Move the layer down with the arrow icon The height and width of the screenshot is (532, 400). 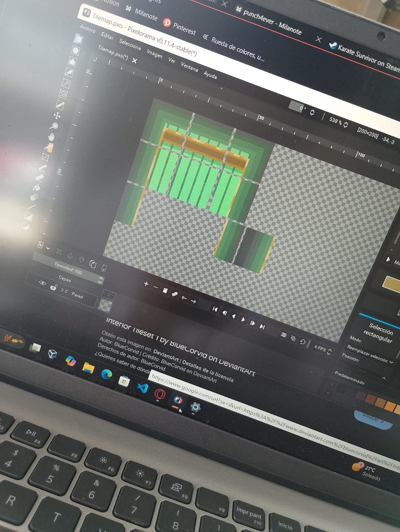click(x=82, y=260)
